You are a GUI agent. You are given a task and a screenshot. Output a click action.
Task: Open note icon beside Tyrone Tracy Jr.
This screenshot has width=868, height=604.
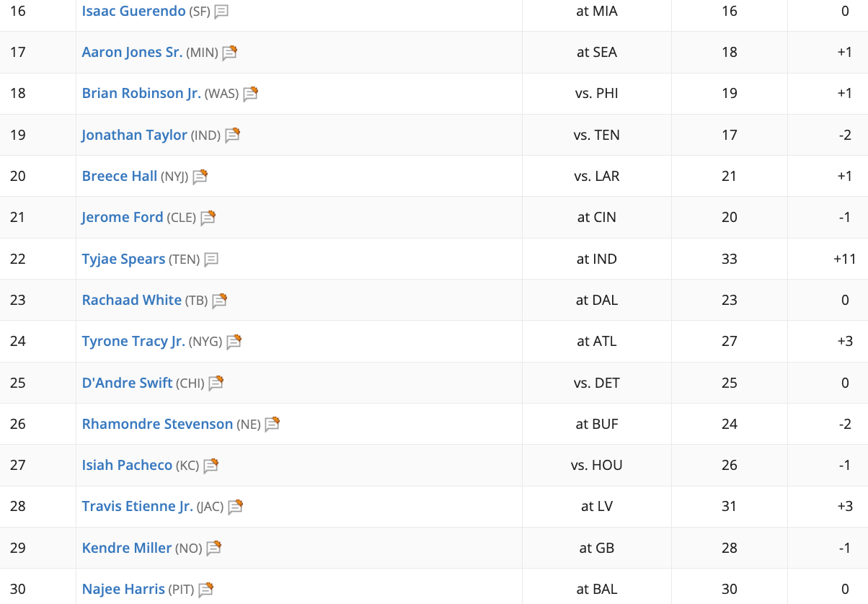coord(234,342)
